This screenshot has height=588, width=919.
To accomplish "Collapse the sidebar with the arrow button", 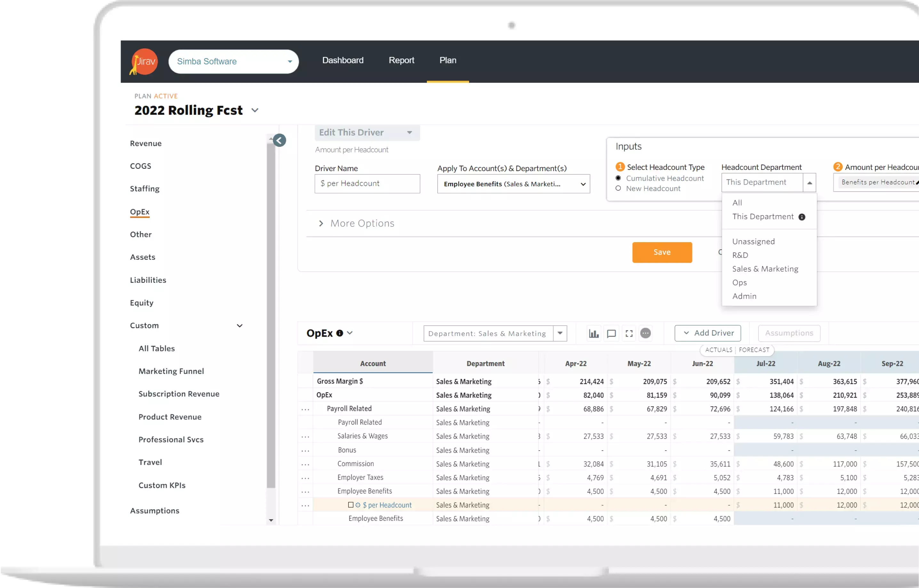I will 279,140.
